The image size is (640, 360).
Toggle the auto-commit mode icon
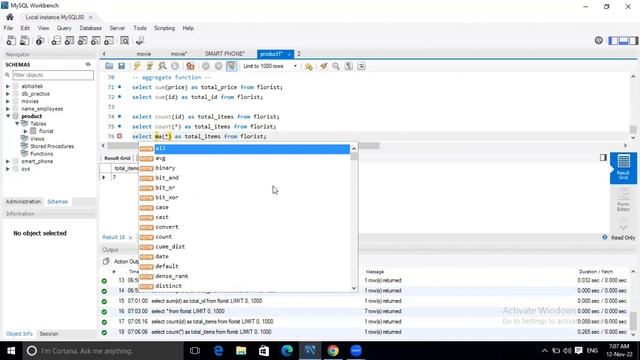(x=231, y=66)
